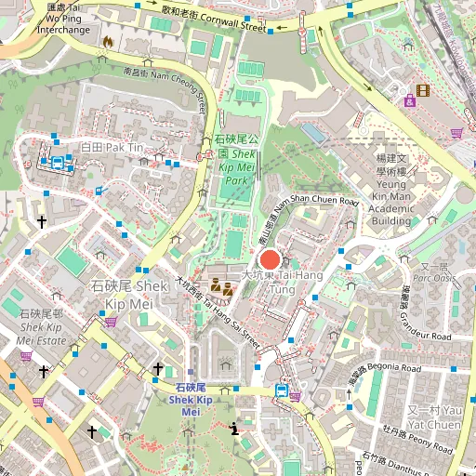Select the shopping cart icon near Shek Kip Mei Estate
Screen dimensions: 476x476
(x=26, y=356)
